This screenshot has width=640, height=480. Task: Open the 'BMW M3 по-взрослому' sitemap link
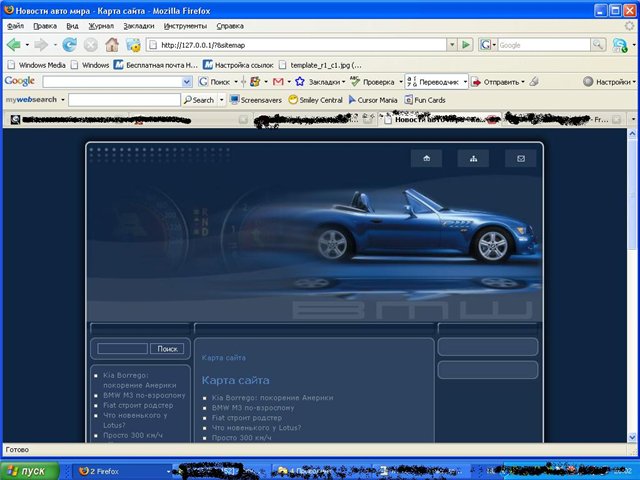pos(253,407)
